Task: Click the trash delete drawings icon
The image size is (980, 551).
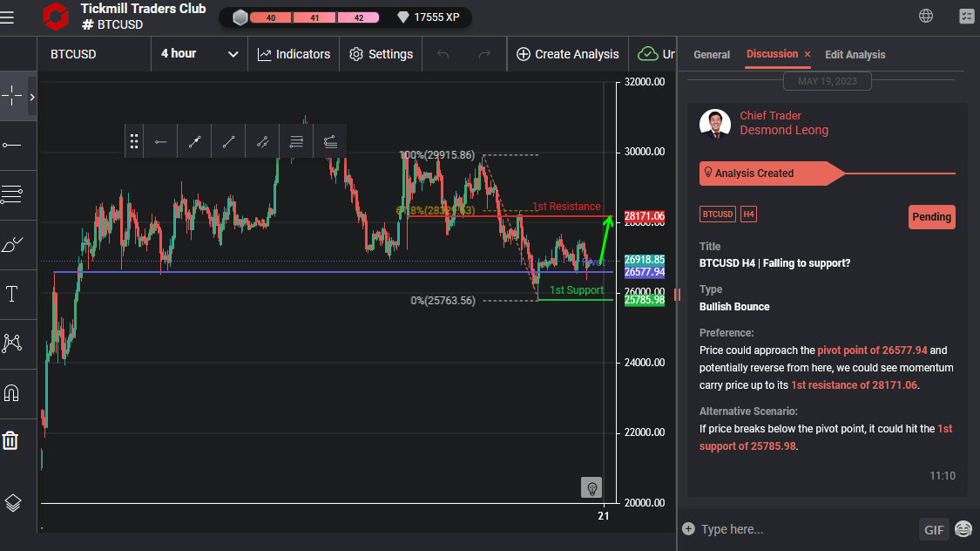Action: point(10,440)
